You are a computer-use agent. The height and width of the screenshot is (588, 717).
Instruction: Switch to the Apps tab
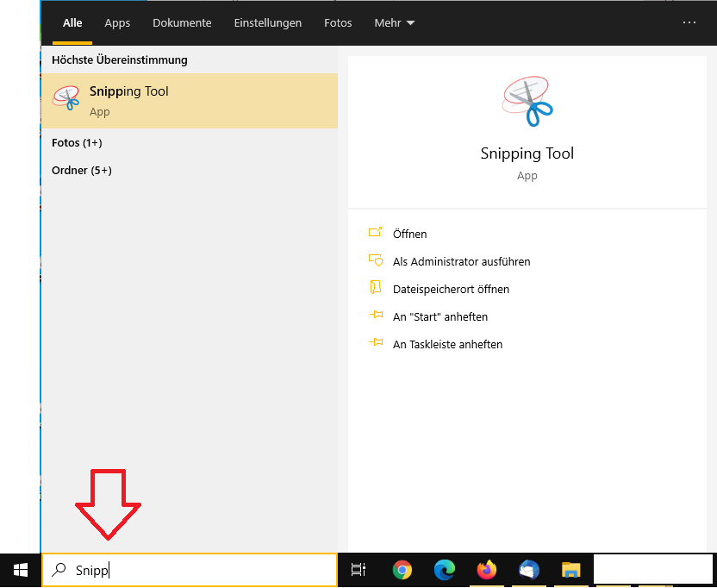click(x=117, y=23)
